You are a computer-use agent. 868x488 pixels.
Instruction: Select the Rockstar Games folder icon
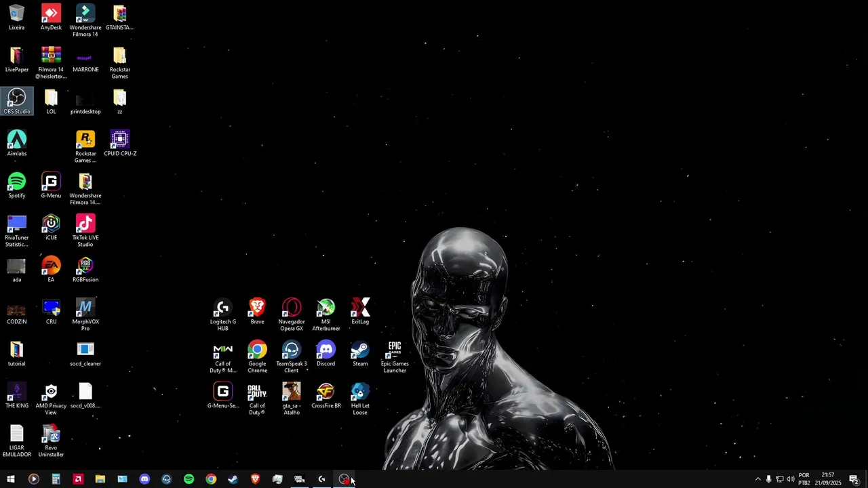[x=119, y=63]
